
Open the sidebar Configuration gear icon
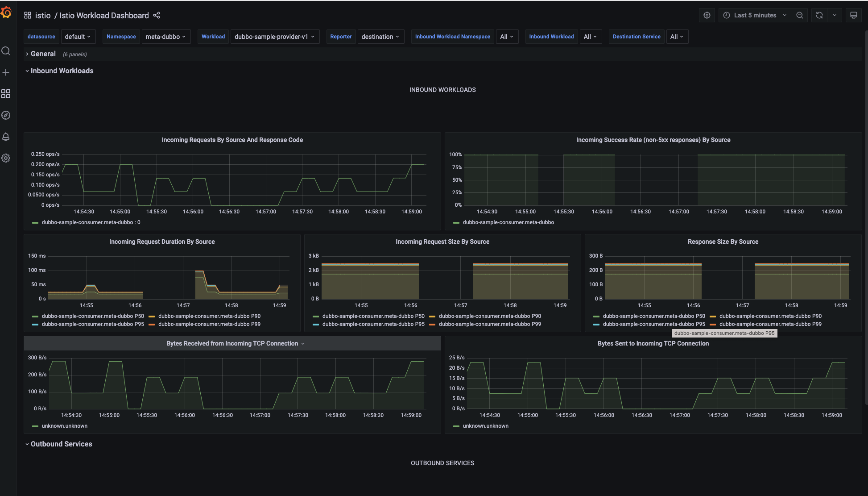click(6, 158)
